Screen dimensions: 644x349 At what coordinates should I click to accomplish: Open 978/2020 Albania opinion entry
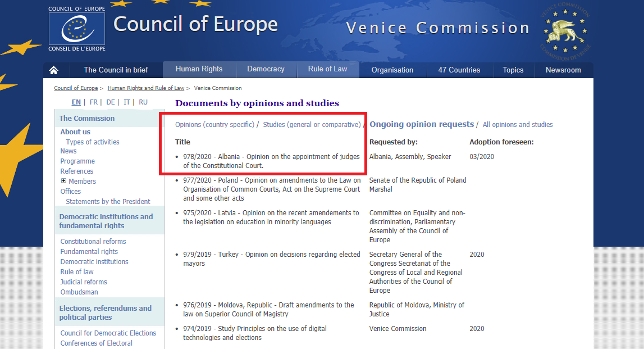[272, 161]
